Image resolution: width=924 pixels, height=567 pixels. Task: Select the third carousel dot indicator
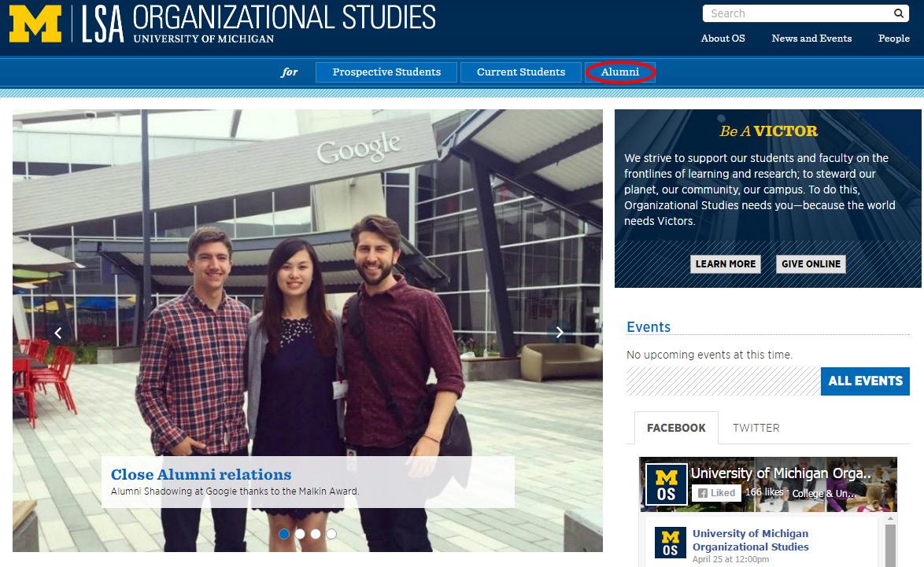pyautogui.click(x=316, y=533)
